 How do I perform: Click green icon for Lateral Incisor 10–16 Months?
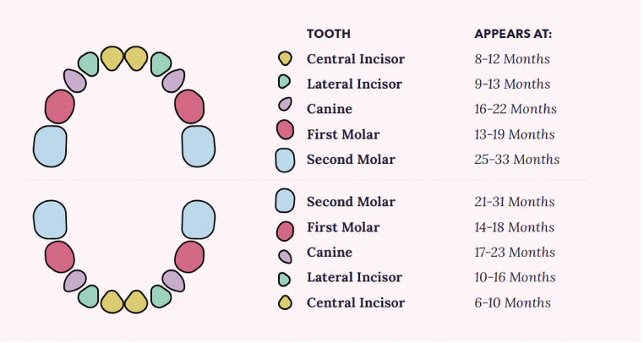click(x=285, y=279)
